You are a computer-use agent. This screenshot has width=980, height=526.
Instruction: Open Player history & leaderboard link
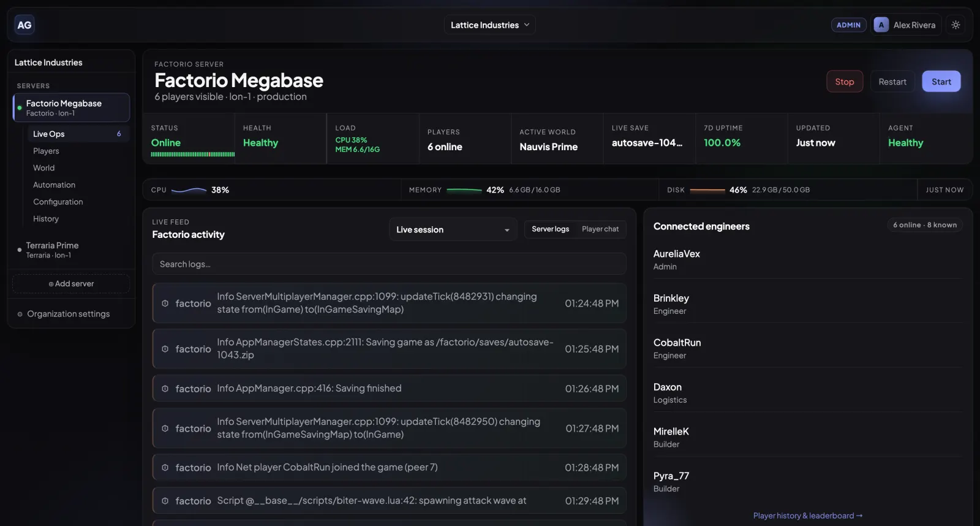click(x=808, y=516)
